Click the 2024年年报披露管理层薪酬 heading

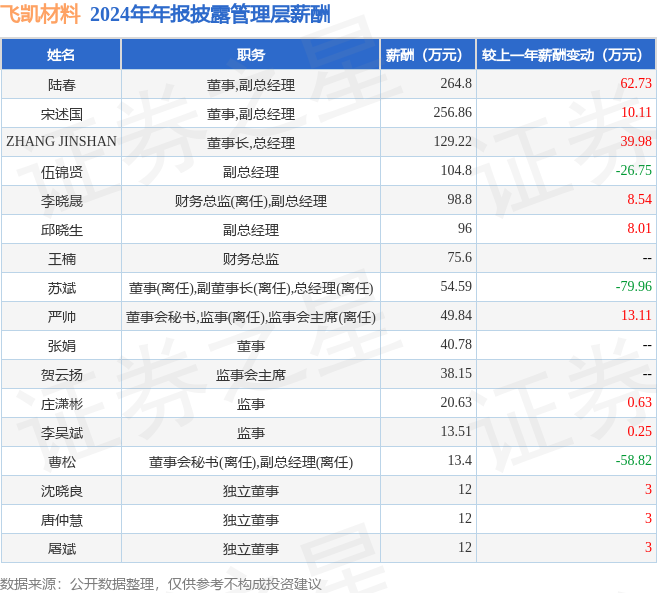click(210, 14)
